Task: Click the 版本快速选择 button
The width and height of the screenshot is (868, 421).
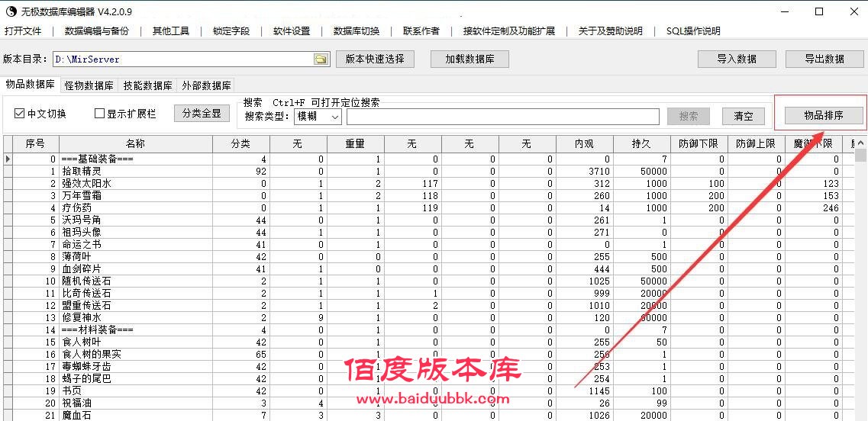Action: point(375,59)
